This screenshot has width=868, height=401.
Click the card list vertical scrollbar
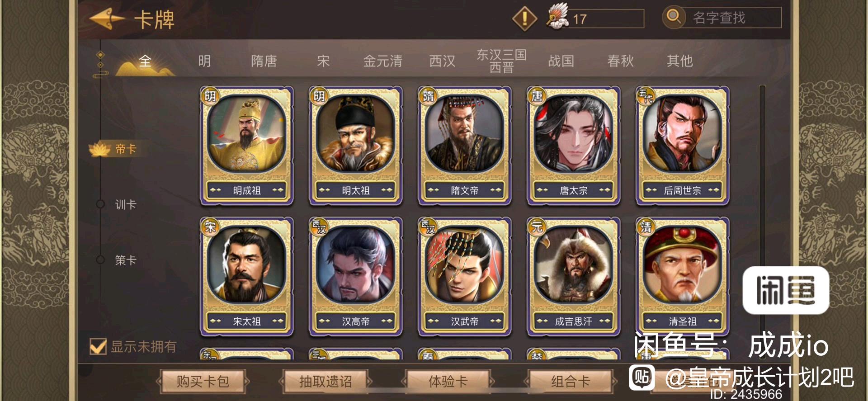click(x=762, y=222)
